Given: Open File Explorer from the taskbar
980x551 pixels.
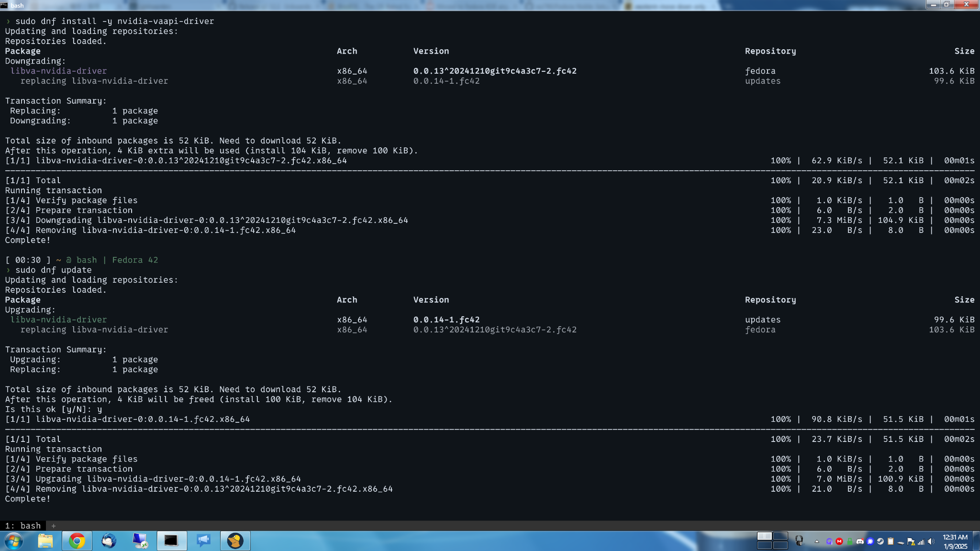Looking at the screenshot, I should pyautogui.click(x=45, y=541).
